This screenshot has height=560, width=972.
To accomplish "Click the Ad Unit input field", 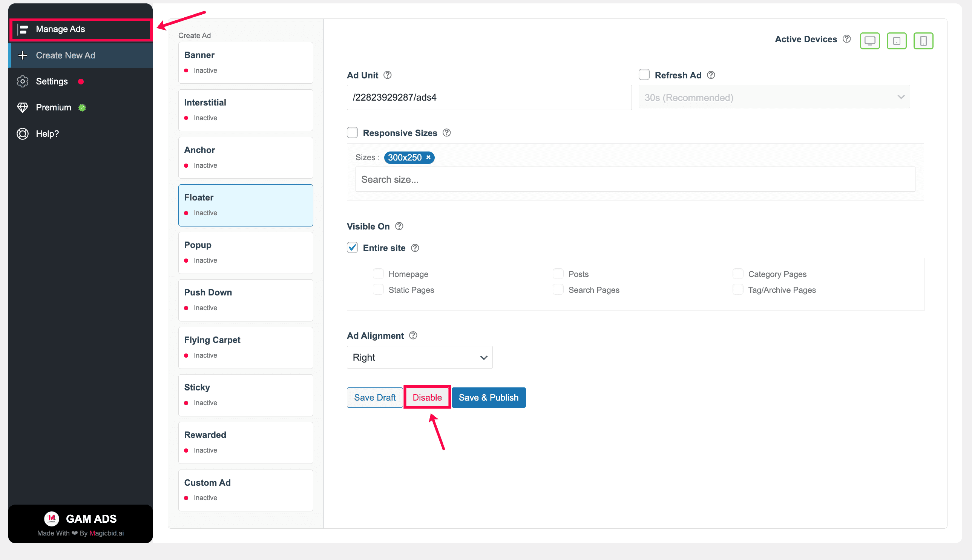I will point(489,97).
